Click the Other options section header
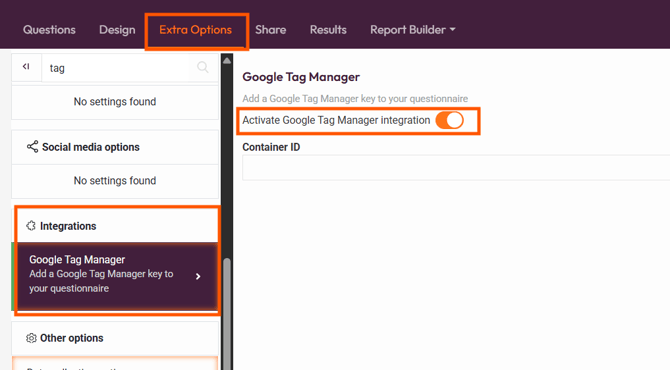Screen dimensions: 670x370 (x=115, y=338)
